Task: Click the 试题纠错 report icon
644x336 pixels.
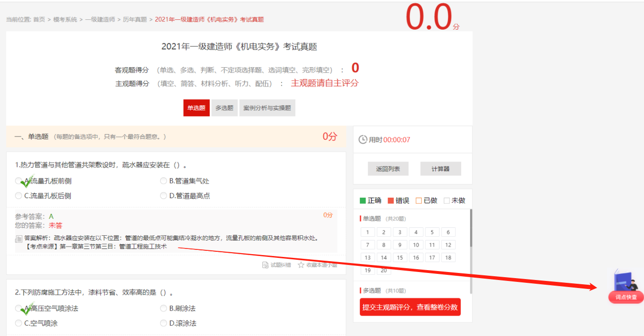Action: [x=265, y=265]
